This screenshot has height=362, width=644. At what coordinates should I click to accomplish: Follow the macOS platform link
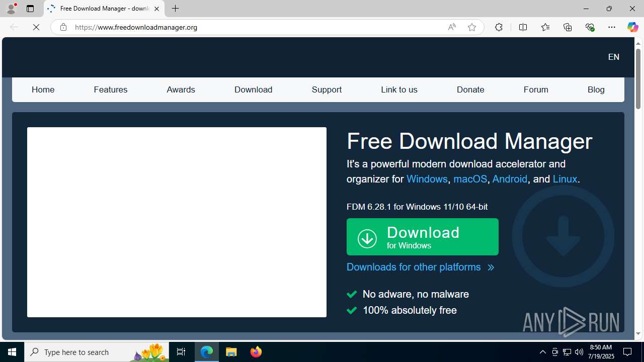pos(470,179)
